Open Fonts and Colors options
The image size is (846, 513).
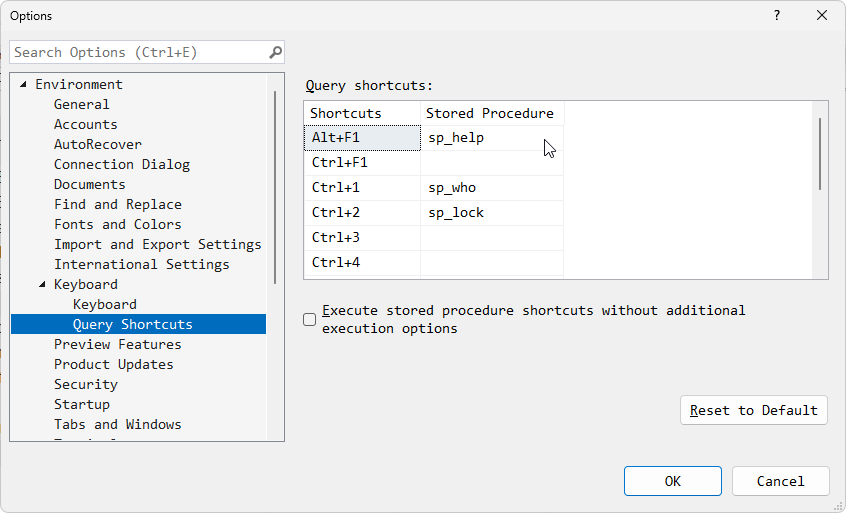(x=118, y=224)
